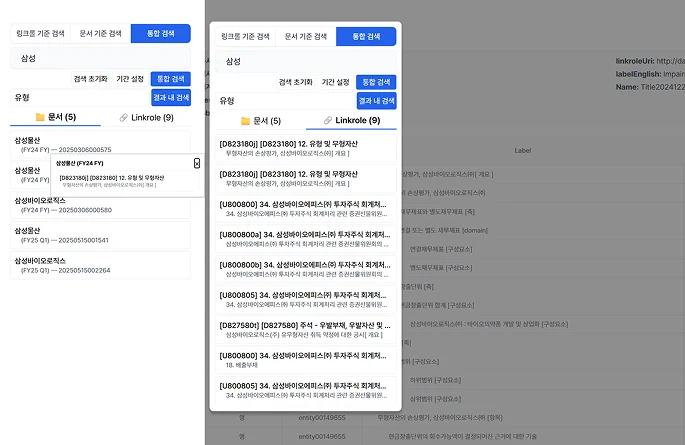The width and height of the screenshot is (685, 445).
Task: Click the folder icon of 문서 (5) in center dialog
Action: click(x=246, y=121)
